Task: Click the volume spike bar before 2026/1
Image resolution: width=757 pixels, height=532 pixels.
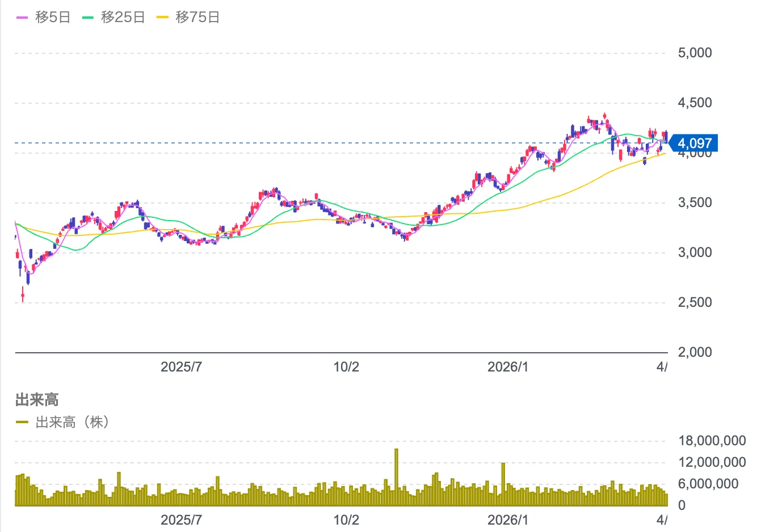Action: pos(503,484)
